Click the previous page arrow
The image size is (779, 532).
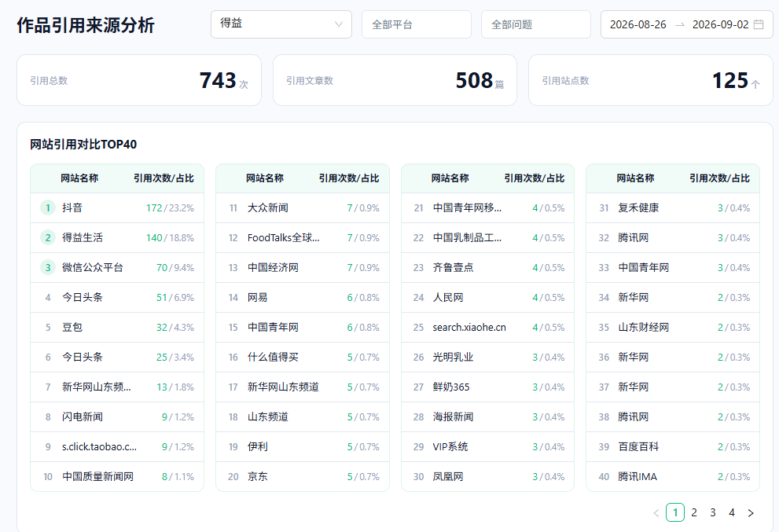(656, 512)
